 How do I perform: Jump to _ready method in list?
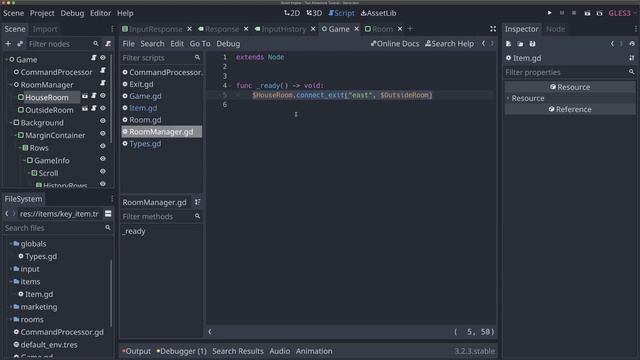pyautogui.click(x=134, y=231)
